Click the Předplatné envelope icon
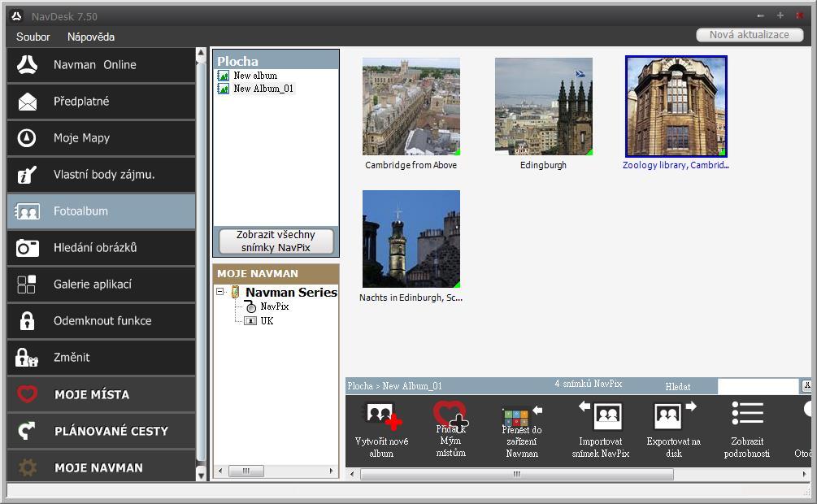The height and width of the screenshot is (504, 817). [x=27, y=102]
